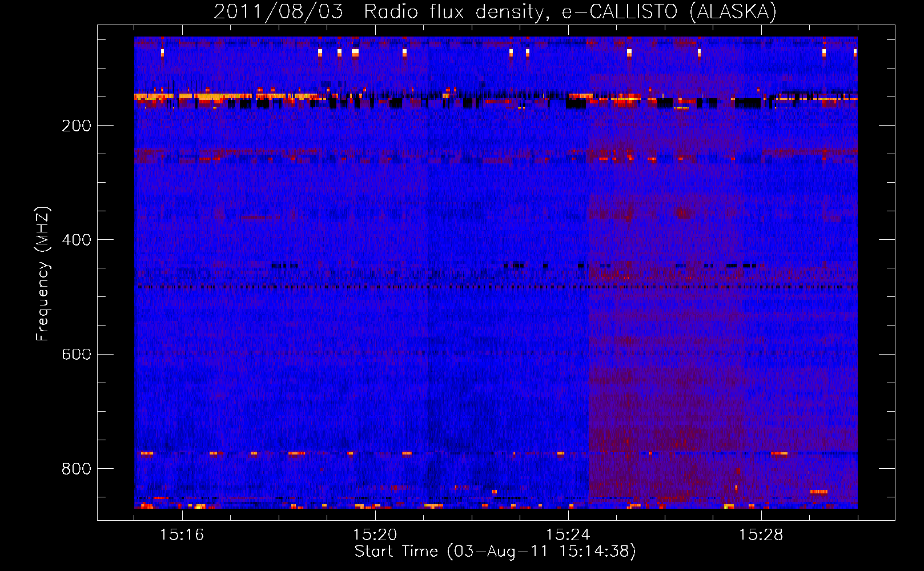The height and width of the screenshot is (571, 924).
Task: Click the 'Frequency (MHZ)' axis label
Action: click(x=42, y=274)
